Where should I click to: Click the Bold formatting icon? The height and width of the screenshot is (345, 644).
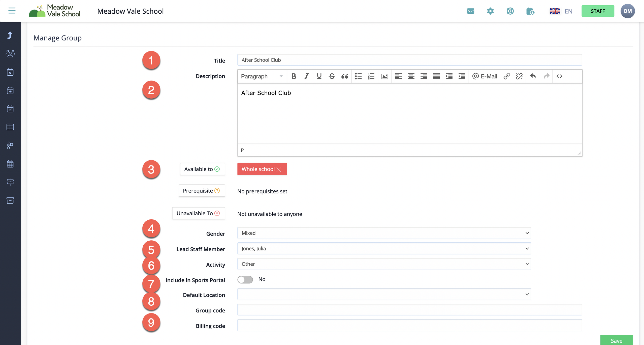pos(294,76)
